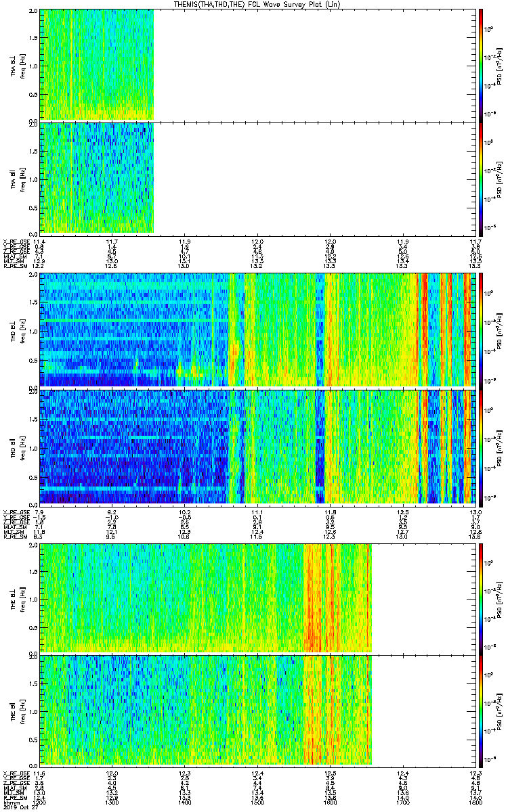
Task: Click the THD B-perpendicular freq [Hz] axis label
Action: [22, 330]
